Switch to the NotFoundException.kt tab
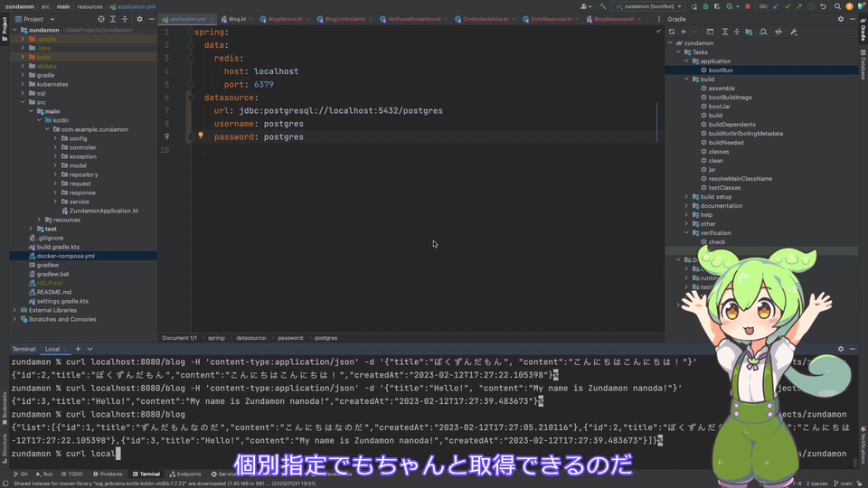This screenshot has height=488, width=868. click(x=413, y=19)
